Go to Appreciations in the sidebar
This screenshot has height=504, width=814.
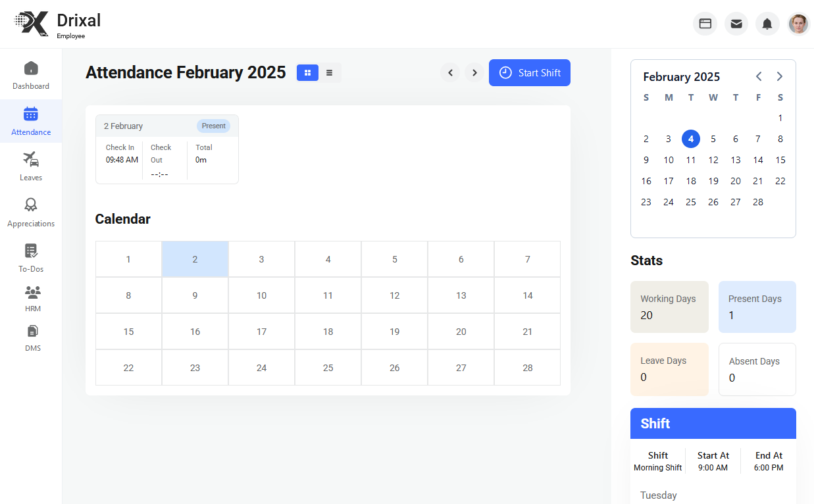pos(31,205)
